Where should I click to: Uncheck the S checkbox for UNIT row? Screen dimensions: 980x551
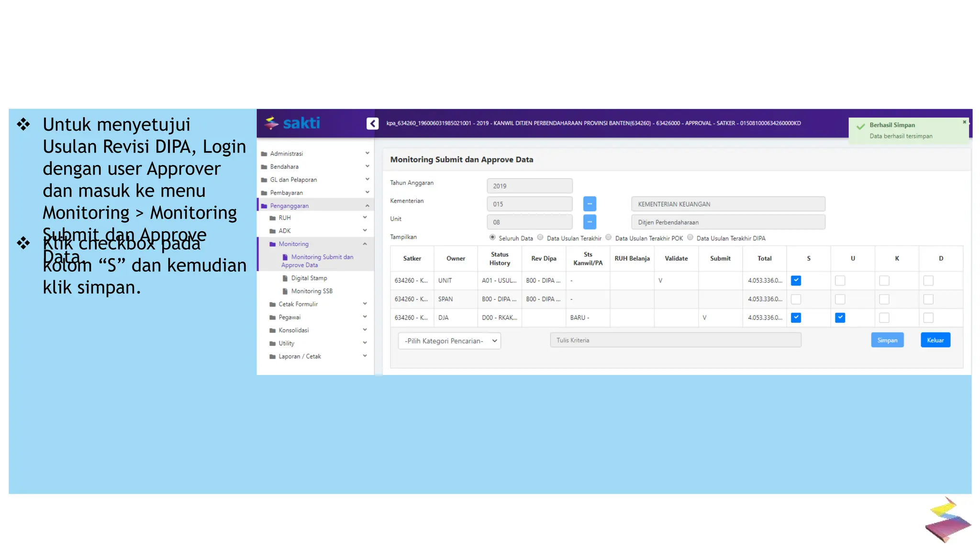(796, 281)
